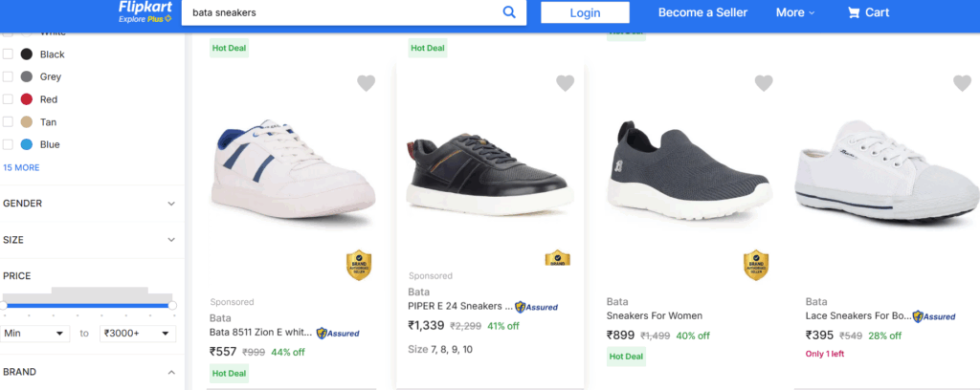Image resolution: width=980 pixels, height=390 pixels.
Task: Wishlist the Sneakers For Women item
Action: (x=764, y=83)
